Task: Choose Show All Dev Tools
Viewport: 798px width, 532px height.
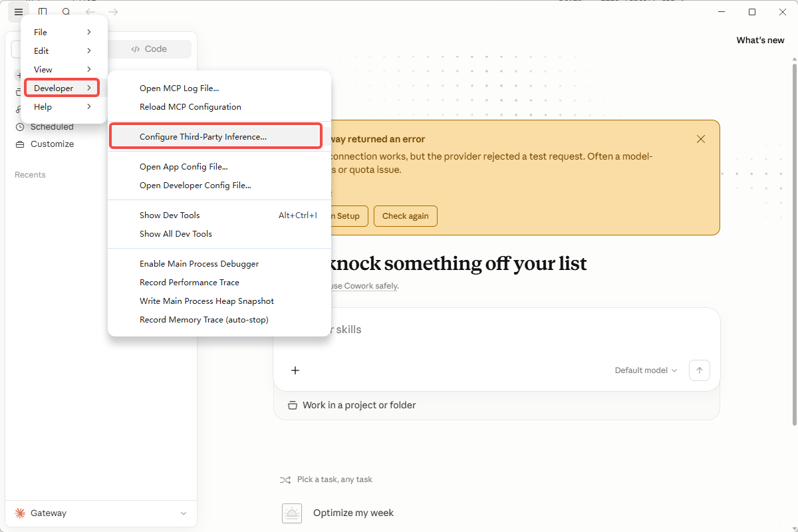Action: pos(219,234)
